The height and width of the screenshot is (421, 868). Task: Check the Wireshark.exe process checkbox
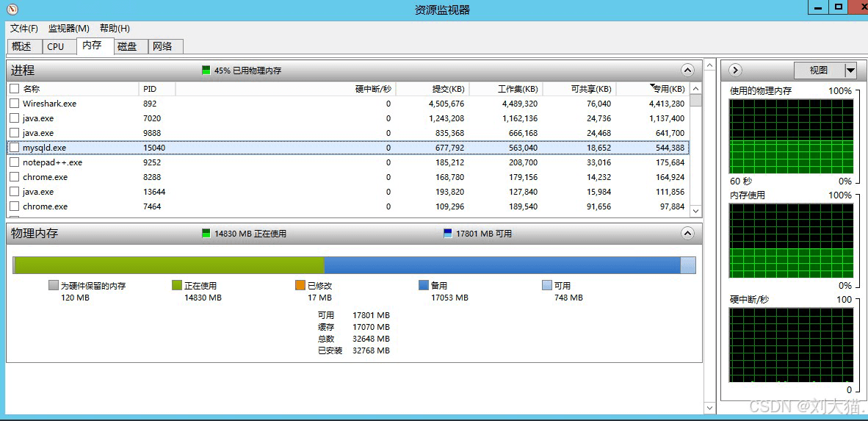(x=15, y=103)
